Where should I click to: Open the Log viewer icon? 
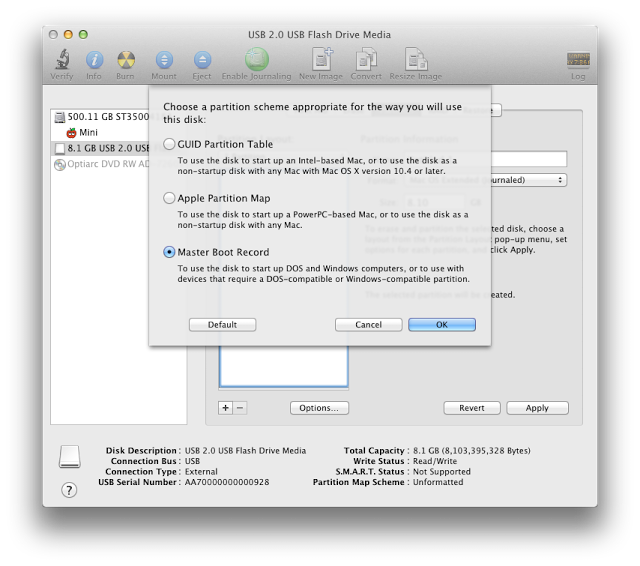pos(578,59)
